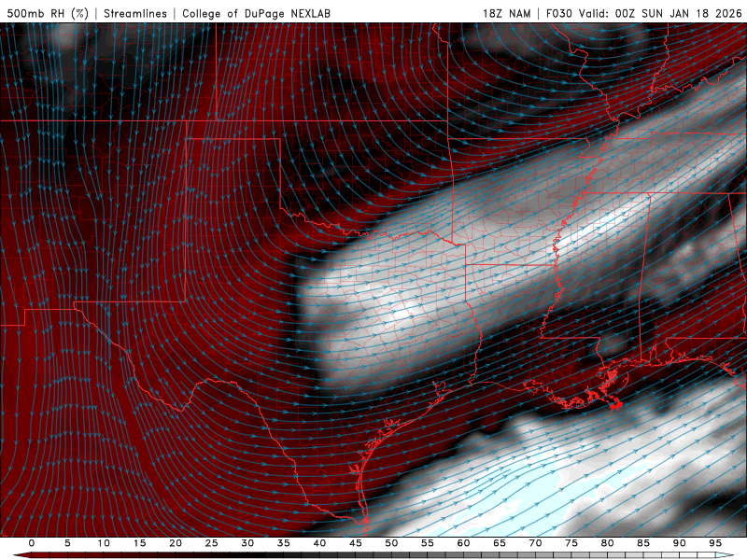Screen dimensions: 747x560
Task: Click the "75" colorbar label
Action: tap(571, 543)
